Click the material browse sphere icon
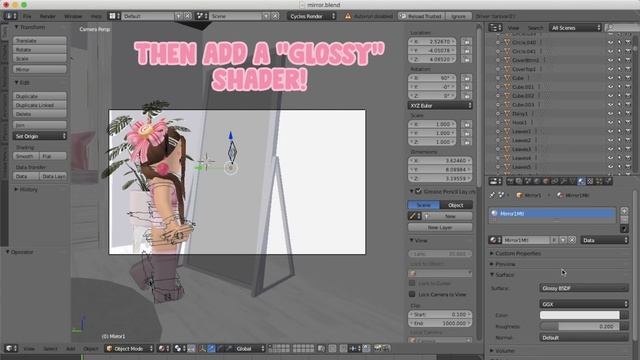 (495, 240)
